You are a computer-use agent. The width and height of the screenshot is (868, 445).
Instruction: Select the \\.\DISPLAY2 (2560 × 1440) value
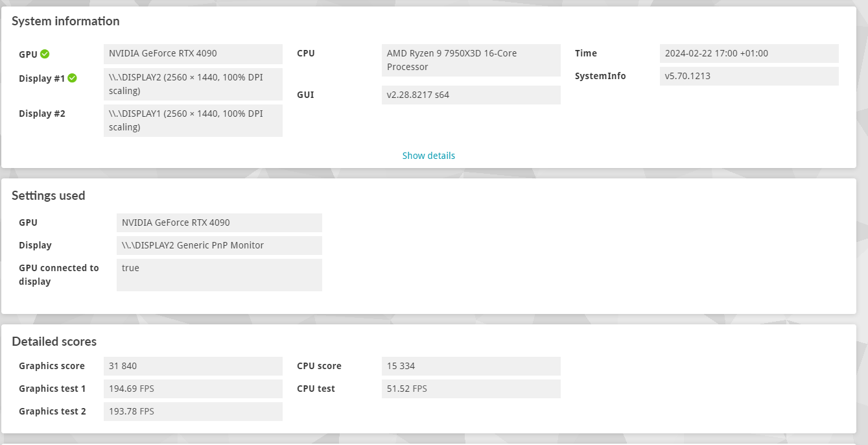[193, 84]
